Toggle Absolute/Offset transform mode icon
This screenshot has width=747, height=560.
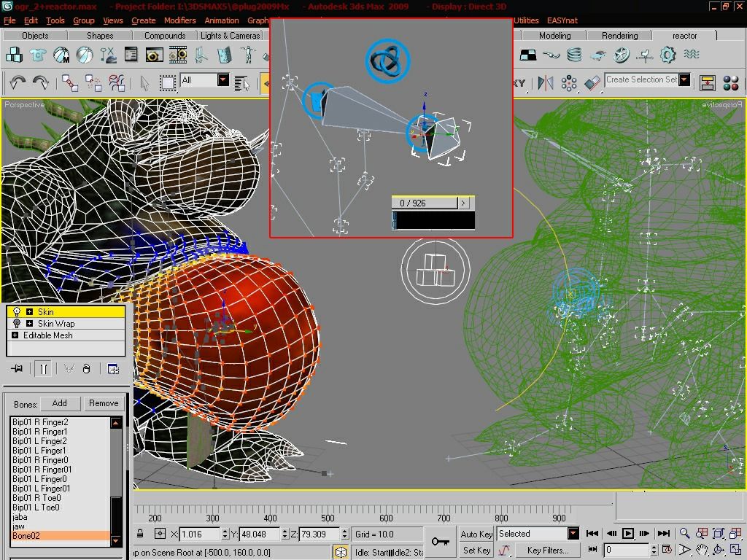160,534
